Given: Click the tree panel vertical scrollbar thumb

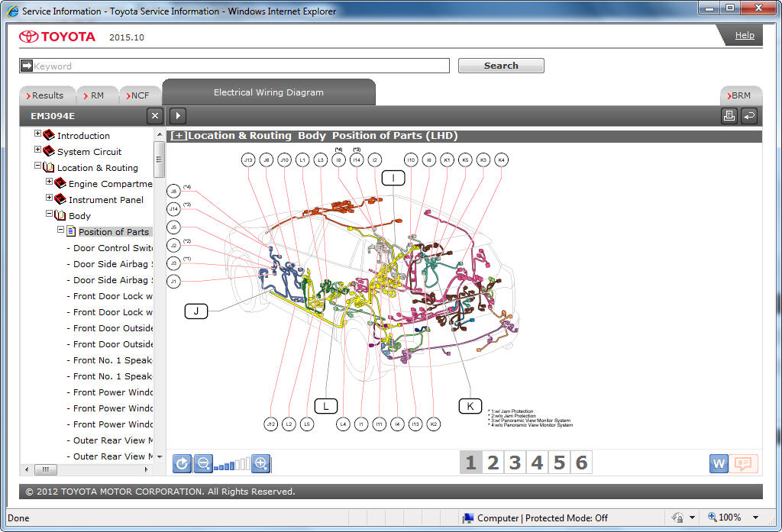Looking at the screenshot, I should pos(159,160).
